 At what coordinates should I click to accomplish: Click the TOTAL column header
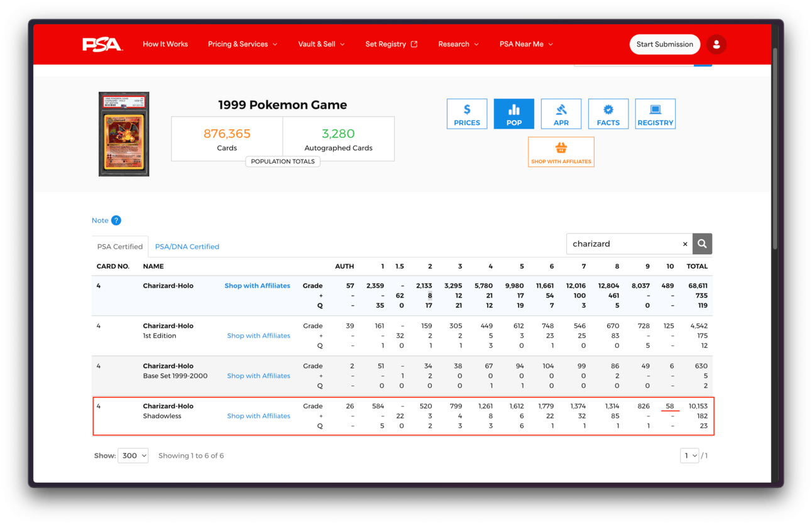697,266
